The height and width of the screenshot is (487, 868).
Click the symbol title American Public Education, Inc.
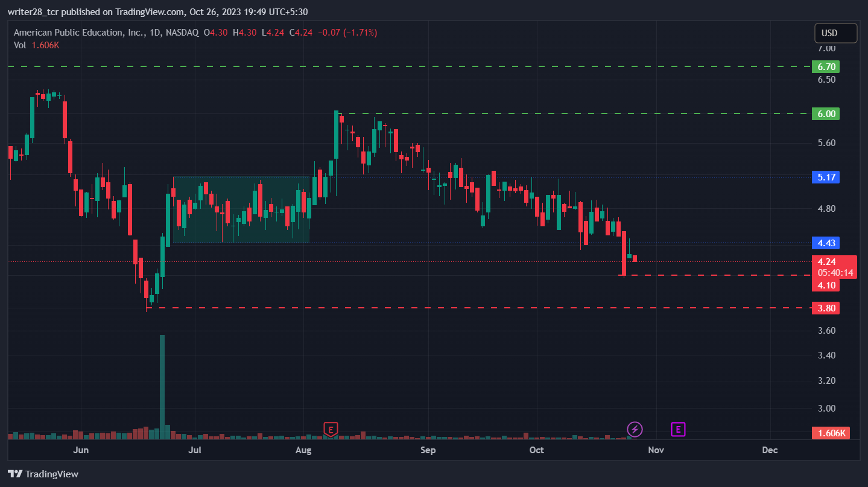point(79,33)
